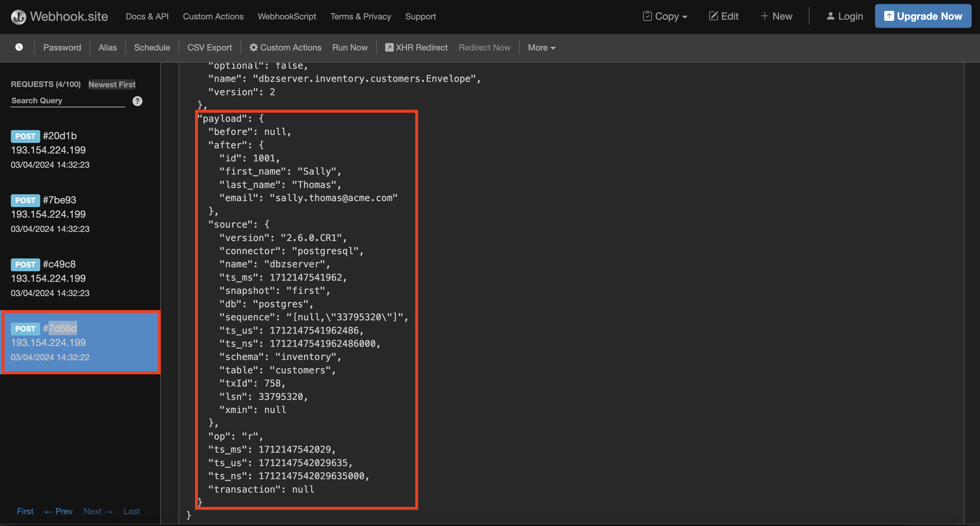
Task: Open Custom Actions via the gear icon
Action: (x=253, y=47)
